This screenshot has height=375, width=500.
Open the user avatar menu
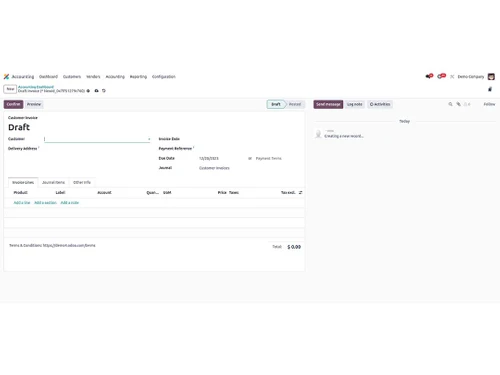point(491,77)
